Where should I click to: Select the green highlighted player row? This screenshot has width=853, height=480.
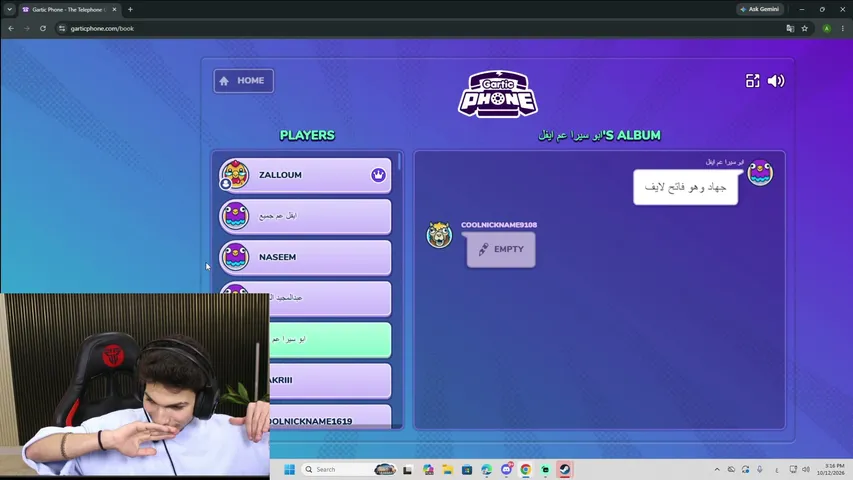(330, 340)
